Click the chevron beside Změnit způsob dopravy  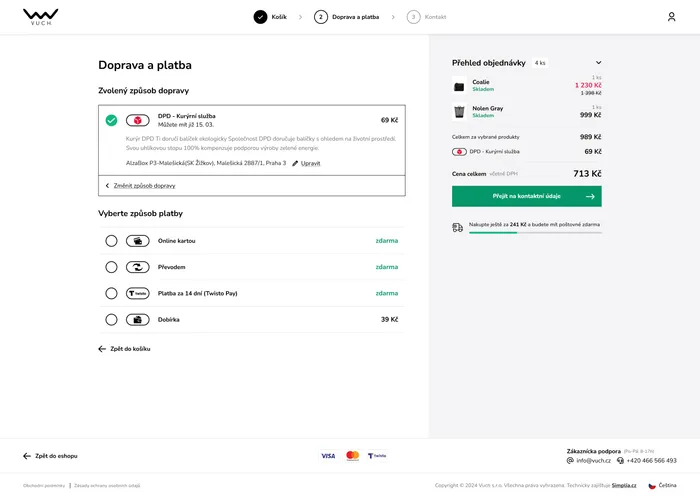[x=107, y=186]
